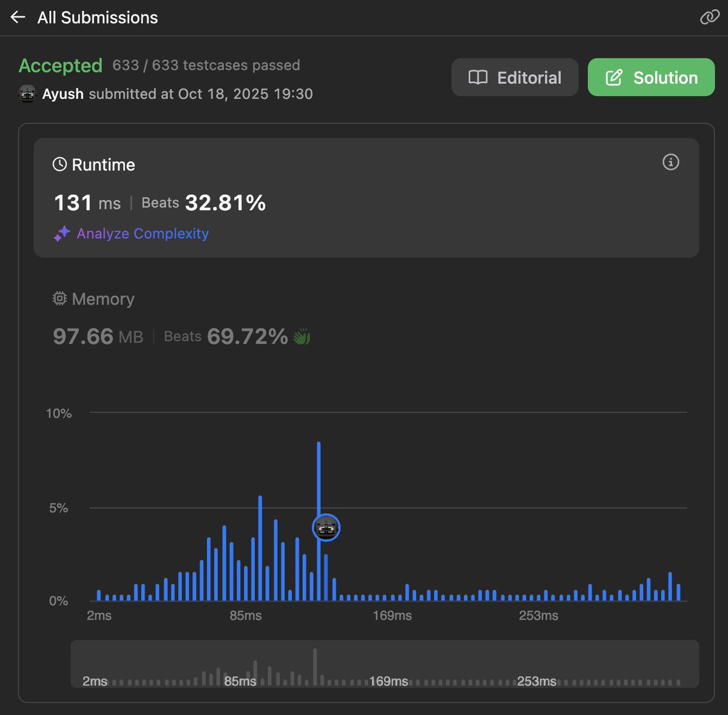Click the Memory chip icon

pos(59,298)
